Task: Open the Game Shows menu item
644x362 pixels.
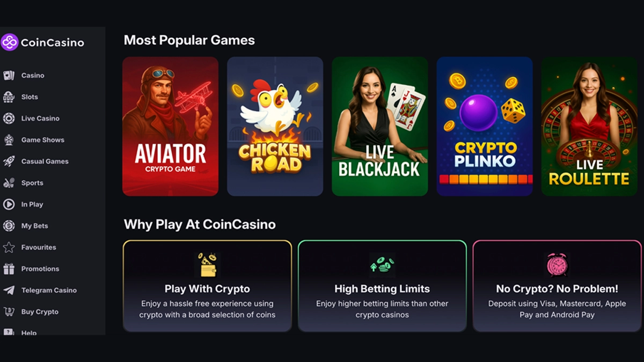Action: click(x=42, y=140)
